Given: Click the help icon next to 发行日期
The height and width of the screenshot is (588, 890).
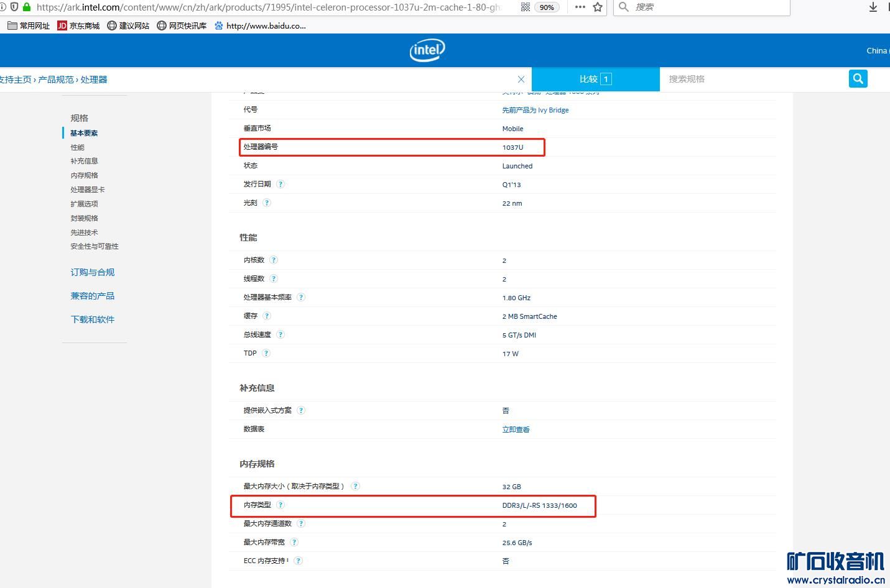Looking at the screenshot, I should point(280,184).
